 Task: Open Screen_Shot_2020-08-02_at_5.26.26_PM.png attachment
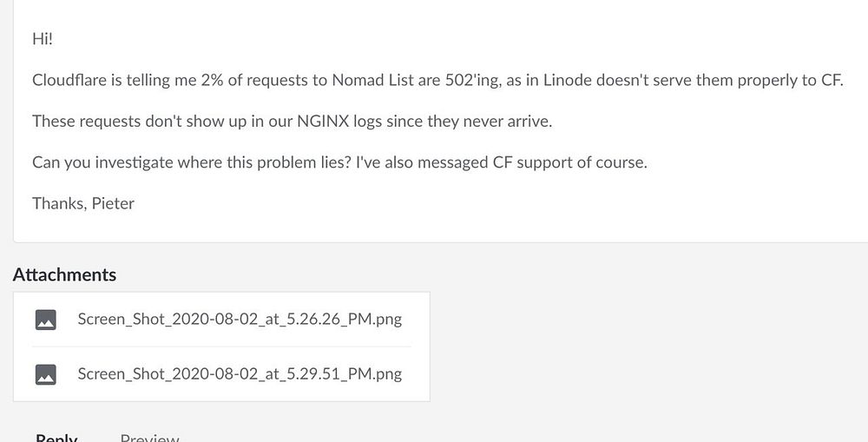tap(240, 319)
